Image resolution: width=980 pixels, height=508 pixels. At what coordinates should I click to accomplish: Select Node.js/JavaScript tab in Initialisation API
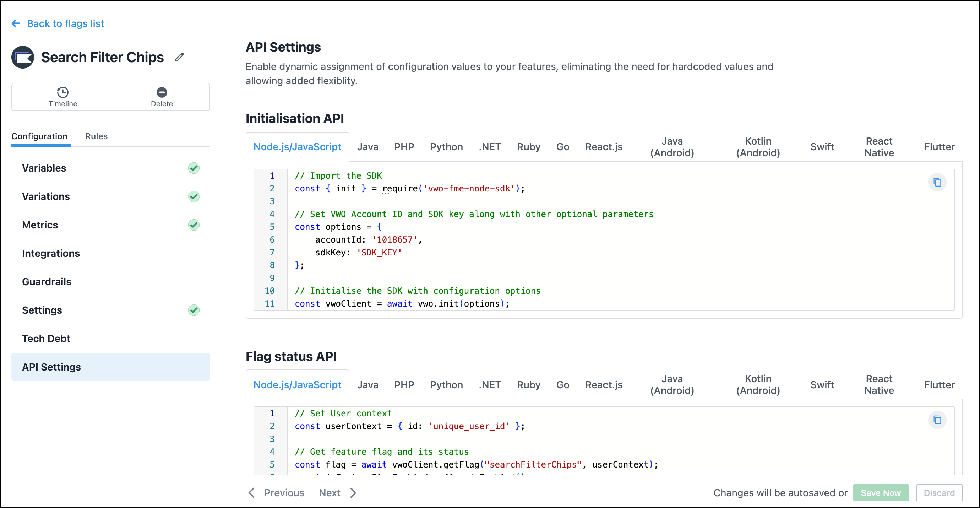coord(297,147)
